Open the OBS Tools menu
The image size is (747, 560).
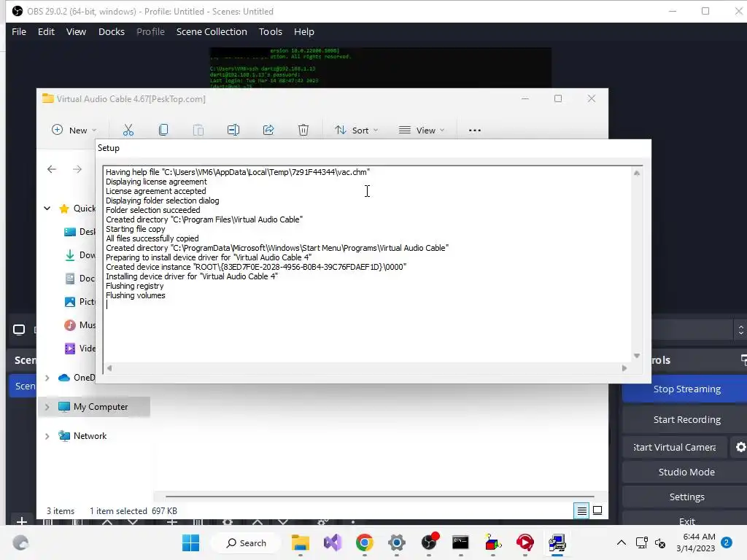(271, 32)
